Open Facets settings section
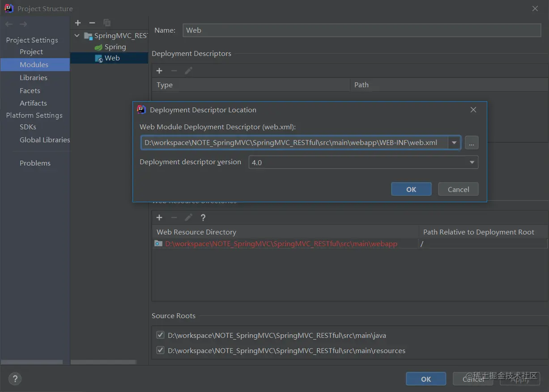Image resolution: width=549 pixels, height=392 pixels. 30,90
